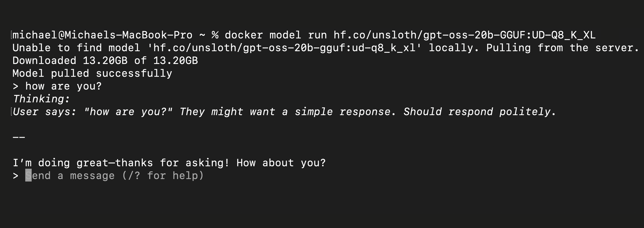The height and width of the screenshot is (228, 644).
Task: Click the 'how are you?' user message
Action: point(63,86)
